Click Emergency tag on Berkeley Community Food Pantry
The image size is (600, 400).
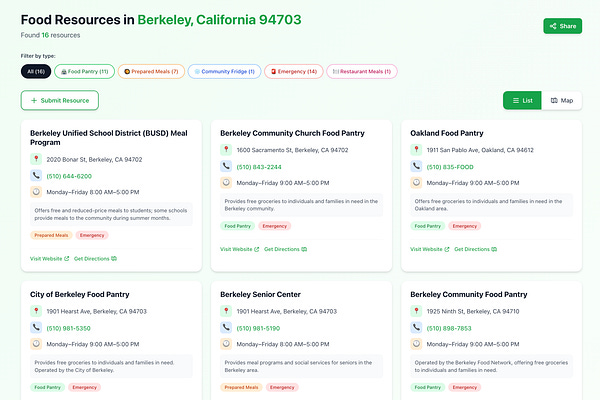[x=465, y=387]
